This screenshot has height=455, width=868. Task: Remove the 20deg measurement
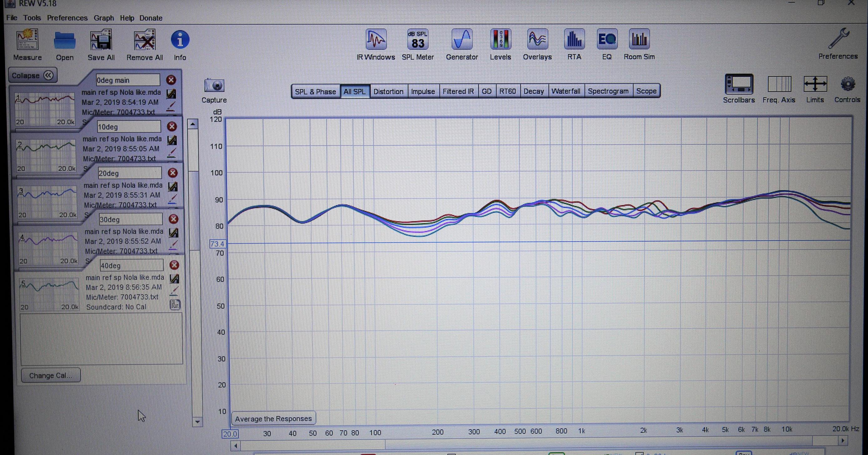pos(173,172)
